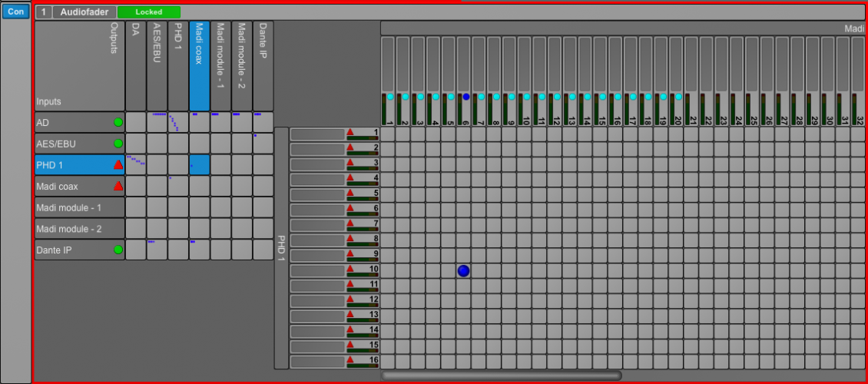
Task: Click the level meter of Madi output channel 25
Action: point(748,109)
